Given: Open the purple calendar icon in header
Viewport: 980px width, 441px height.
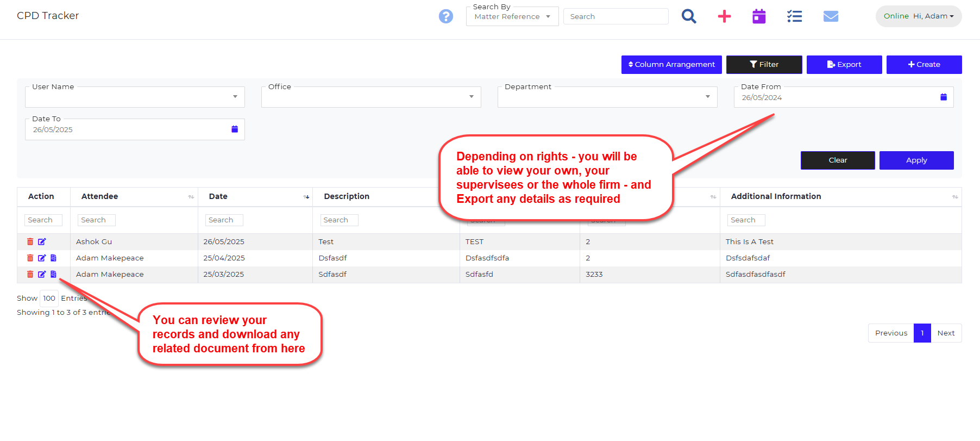Looking at the screenshot, I should tap(759, 16).
